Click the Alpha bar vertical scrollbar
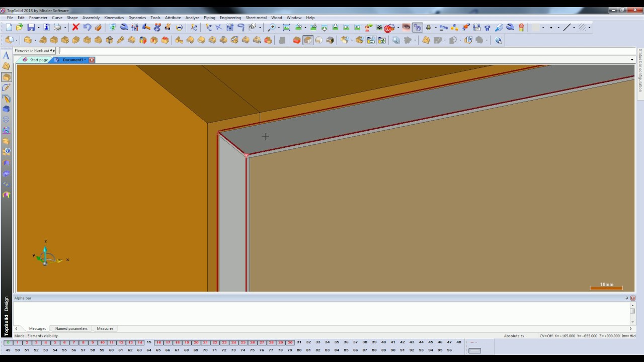Screen dimensions: 644x362 tap(632, 314)
